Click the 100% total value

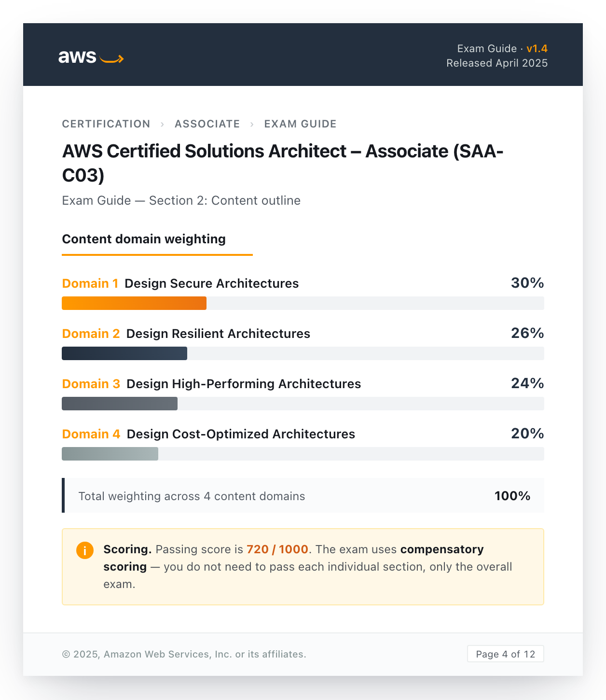[x=512, y=496]
